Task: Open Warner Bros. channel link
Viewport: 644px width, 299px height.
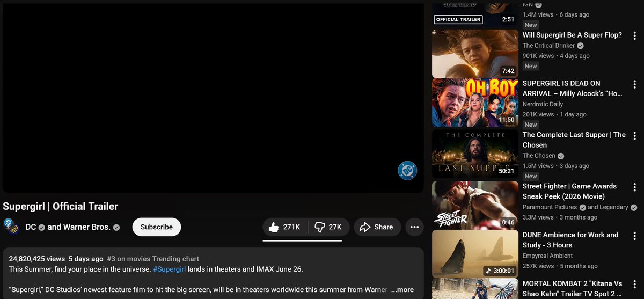Action: [x=86, y=227]
